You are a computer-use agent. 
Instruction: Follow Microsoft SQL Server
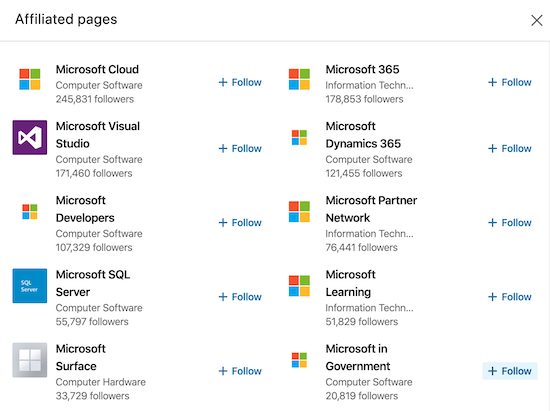pyautogui.click(x=240, y=297)
